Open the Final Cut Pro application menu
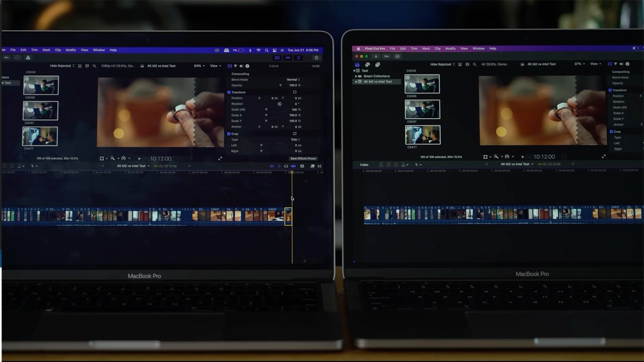The height and width of the screenshot is (362, 644). [375, 49]
